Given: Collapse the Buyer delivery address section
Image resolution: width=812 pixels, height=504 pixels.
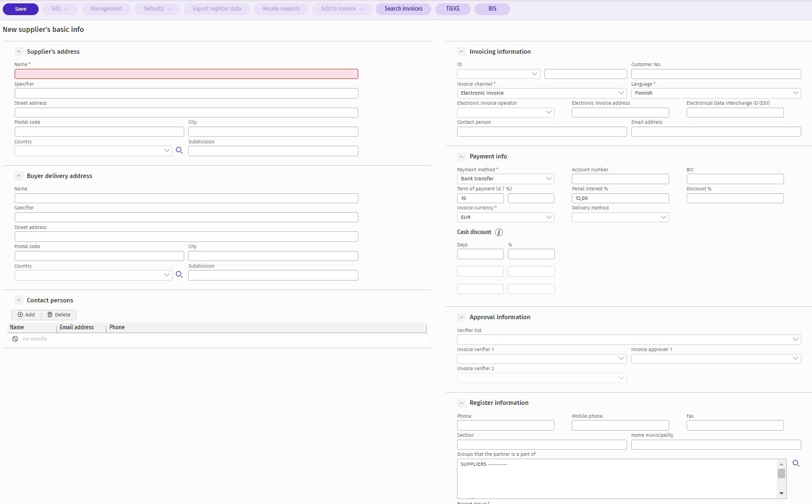Looking at the screenshot, I should pyautogui.click(x=18, y=176).
